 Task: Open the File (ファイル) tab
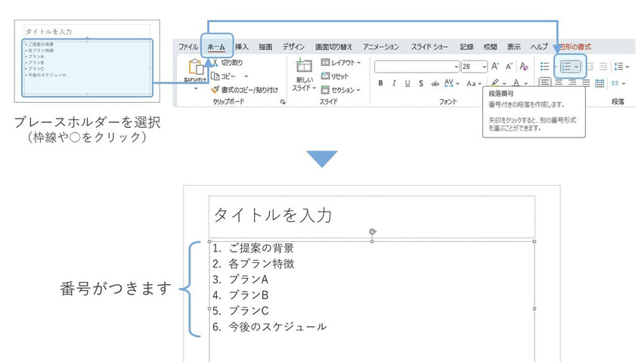point(188,47)
